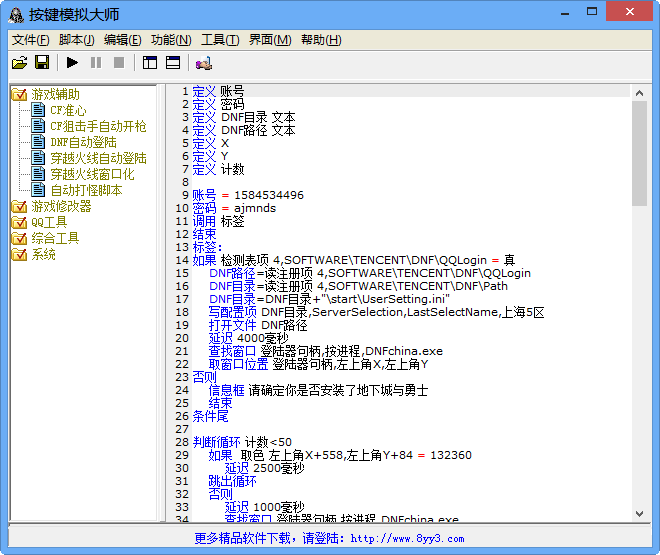Screen dimensions: 660x555
Task: Click the document icon beside 穿越火线自动登陆
Action: pyautogui.click(x=38, y=158)
